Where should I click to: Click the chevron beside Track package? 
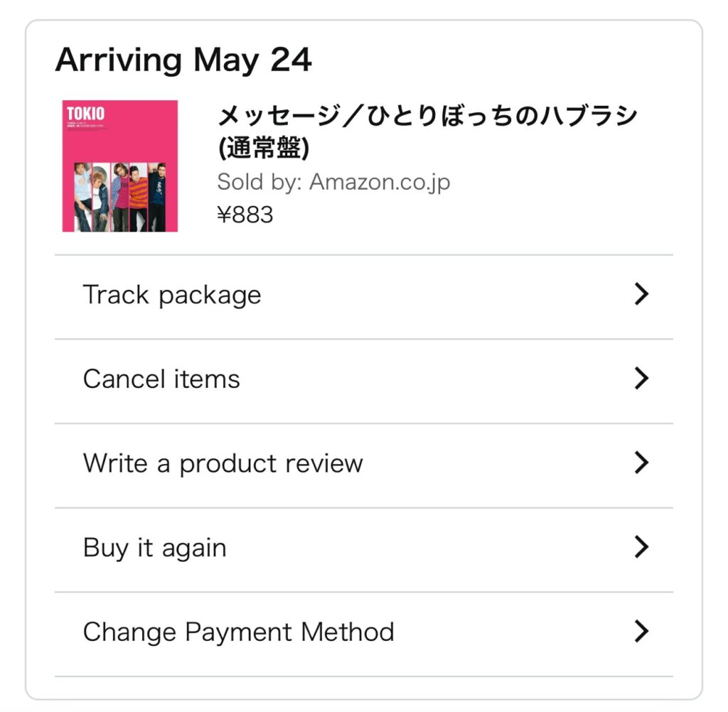point(641,294)
